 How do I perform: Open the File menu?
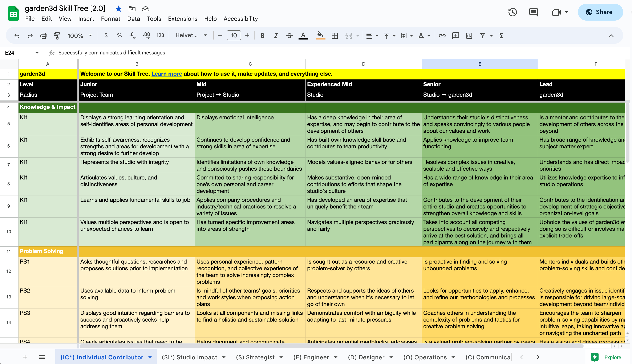[30, 19]
